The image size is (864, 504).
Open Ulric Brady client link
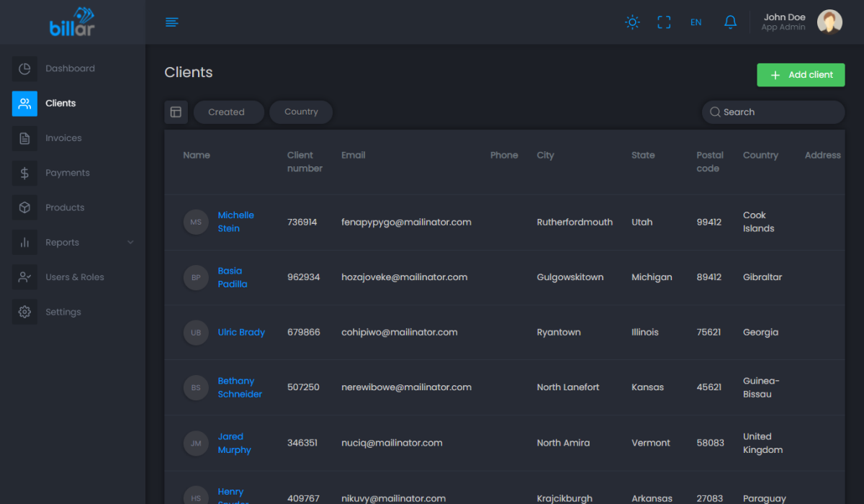coord(241,333)
